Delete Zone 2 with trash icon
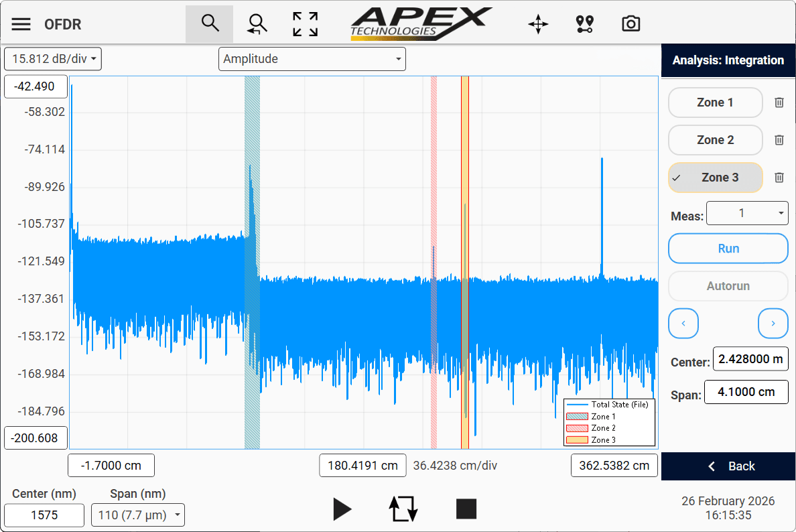 [x=779, y=140]
